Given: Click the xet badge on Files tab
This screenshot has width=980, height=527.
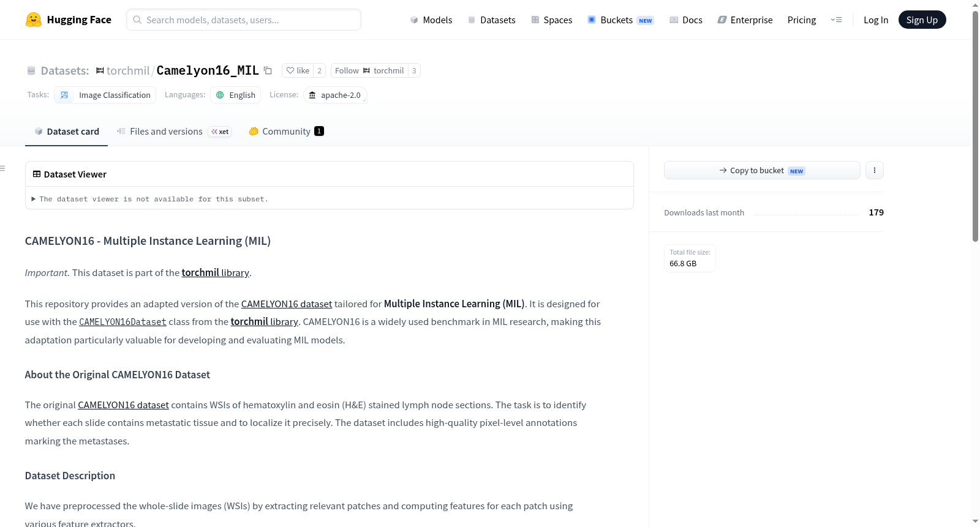Looking at the screenshot, I should 220,132.
